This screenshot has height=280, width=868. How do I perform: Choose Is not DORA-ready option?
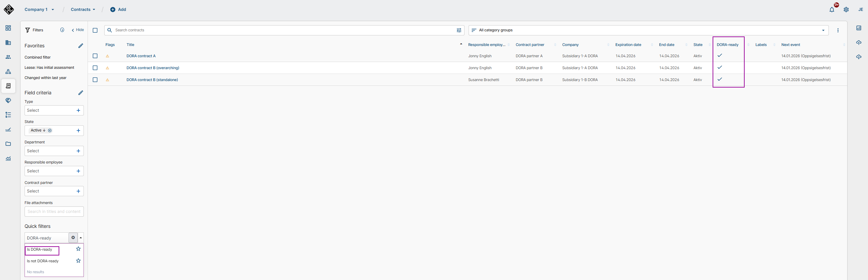point(43,261)
